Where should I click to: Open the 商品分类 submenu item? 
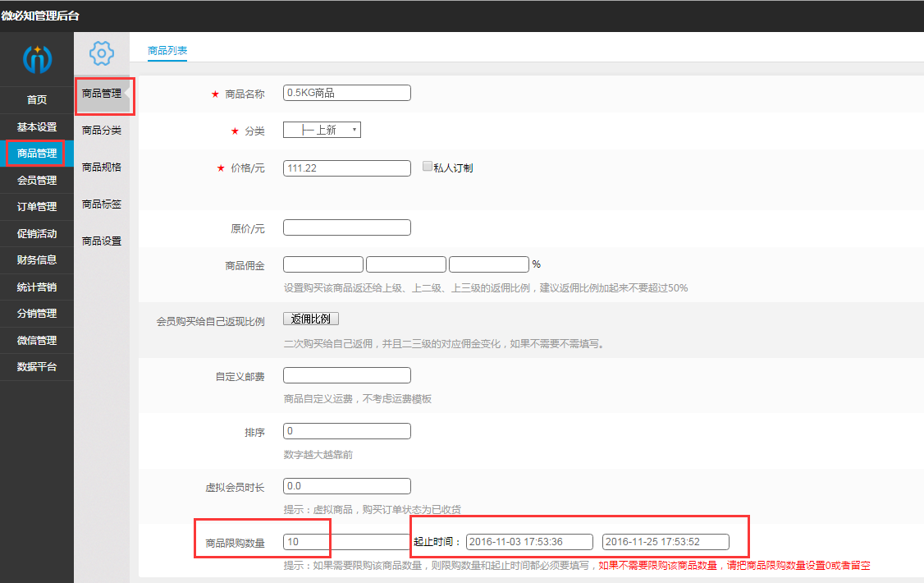click(x=102, y=130)
